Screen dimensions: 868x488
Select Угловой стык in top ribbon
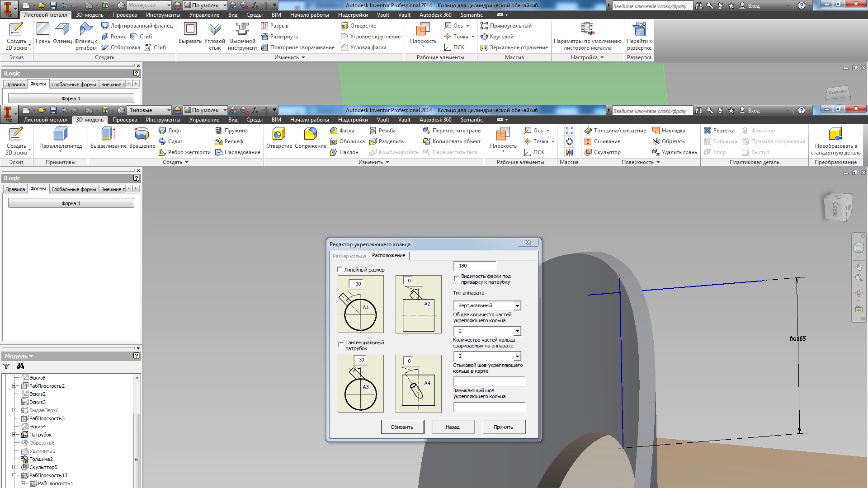[x=214, y=36]
